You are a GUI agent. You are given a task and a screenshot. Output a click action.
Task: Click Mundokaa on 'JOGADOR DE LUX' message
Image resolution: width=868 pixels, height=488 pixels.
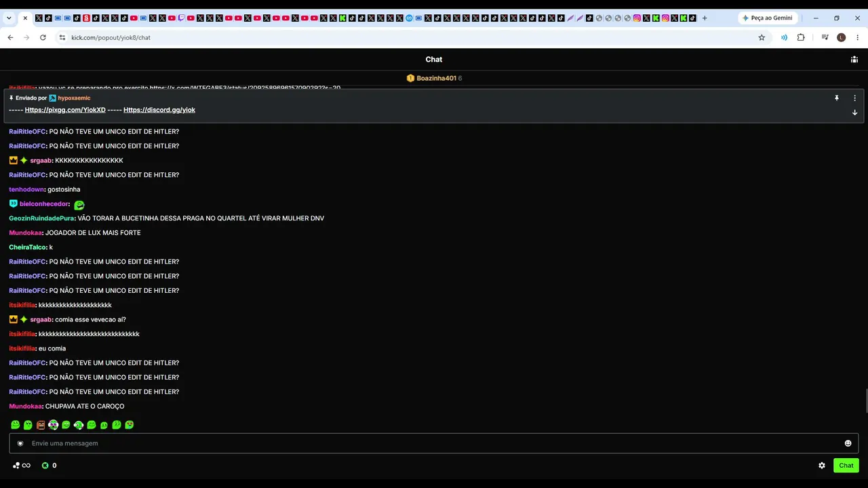click(x=25, y=232)
